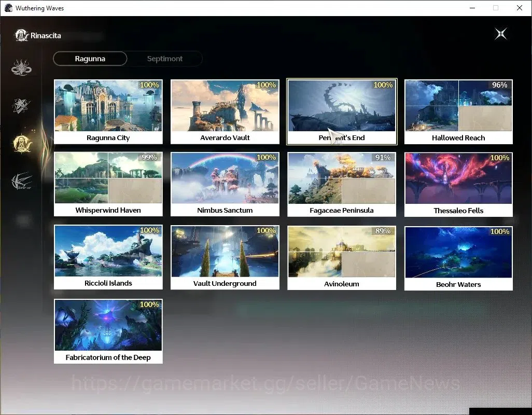The width and height of the screenshot is (532, 415).
Task: Open the Whisperwind Haven card
Action: (x=108, y=184)
